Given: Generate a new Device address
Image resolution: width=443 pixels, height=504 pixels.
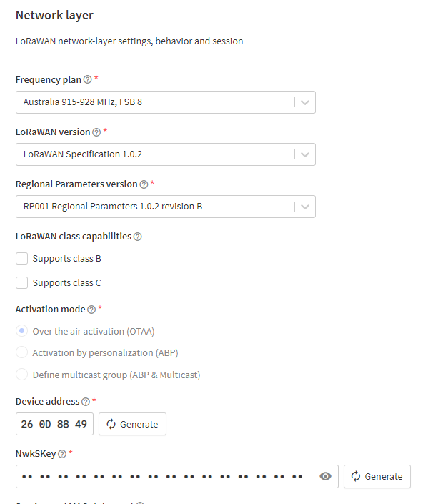Looking at the screenshot, I should click(x=132, y=424).
